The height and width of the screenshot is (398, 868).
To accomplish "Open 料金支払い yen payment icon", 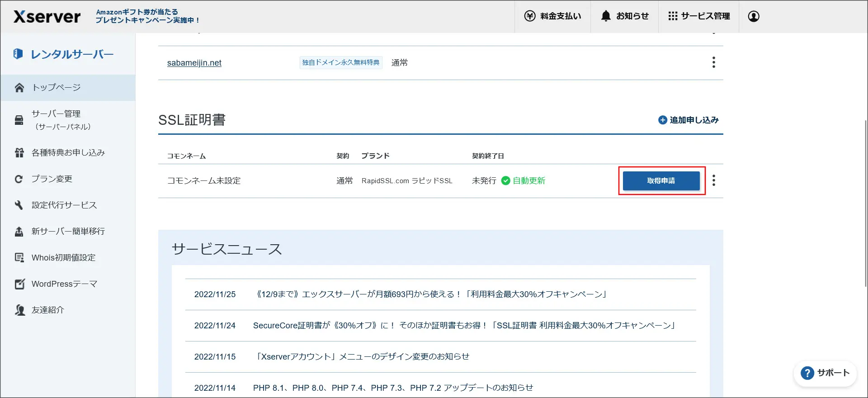I will 529,16.
